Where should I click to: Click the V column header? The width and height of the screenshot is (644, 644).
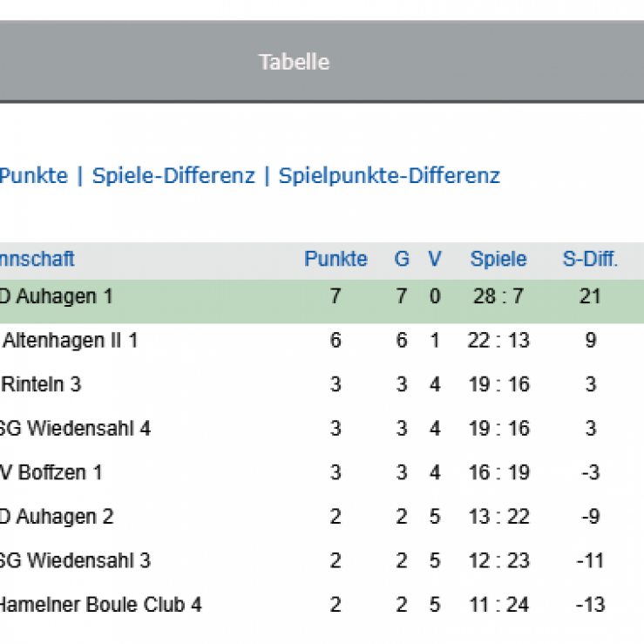[x=435, y=259]
